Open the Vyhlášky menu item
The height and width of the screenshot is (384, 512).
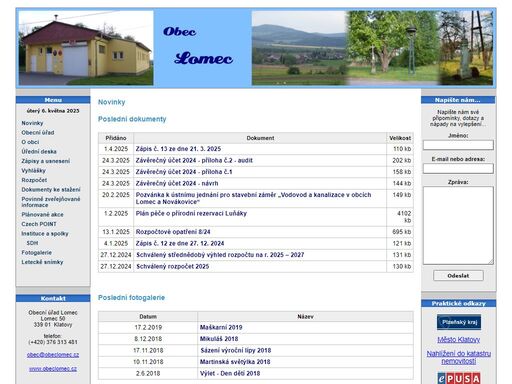pos(33,170)
